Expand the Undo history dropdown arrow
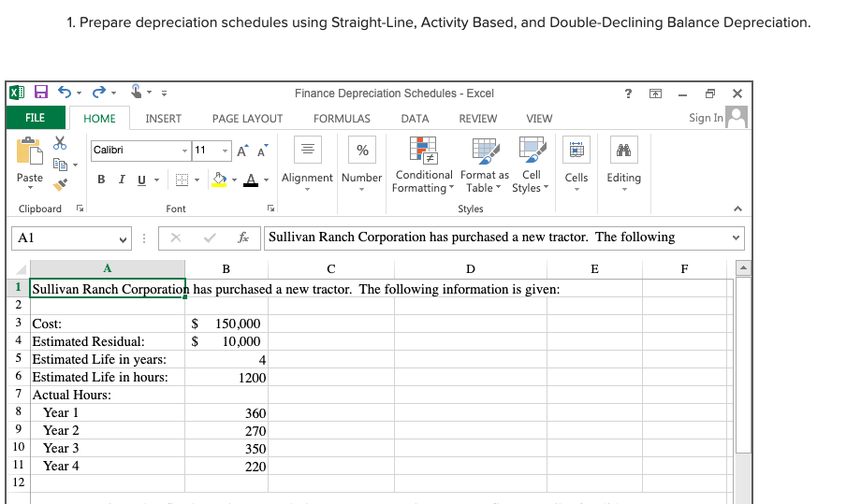Image resolution: width=861 pixels, height=504 pixels. [79, 93]
